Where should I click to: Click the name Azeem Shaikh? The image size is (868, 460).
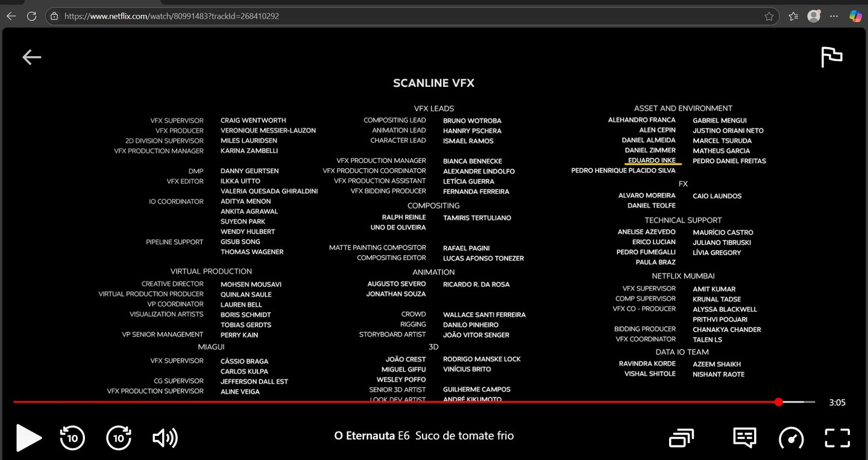(x=717, y=364)
